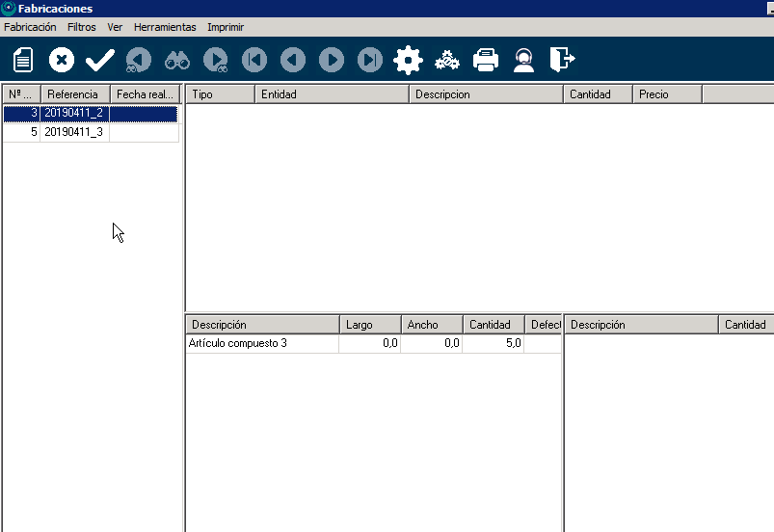Open the Filtros menu

click(82, 27)
